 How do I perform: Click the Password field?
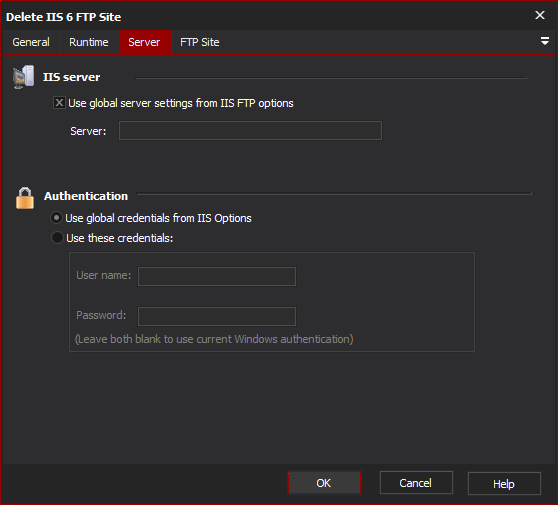click(217, 316)
